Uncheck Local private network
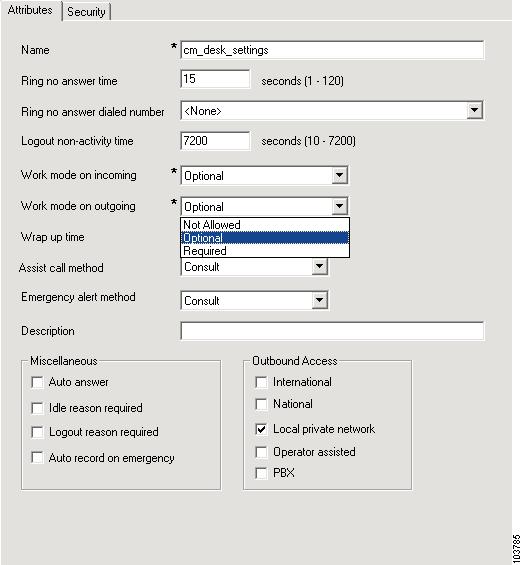Image resolution: width=521 pixels, height=565 pixels. click(261, 429)
